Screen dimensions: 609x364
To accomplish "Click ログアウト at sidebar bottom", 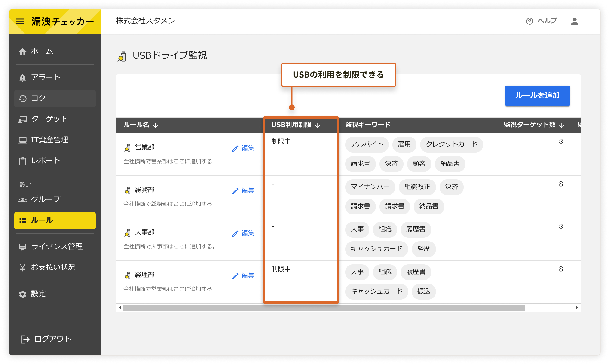I will [46, 339].
